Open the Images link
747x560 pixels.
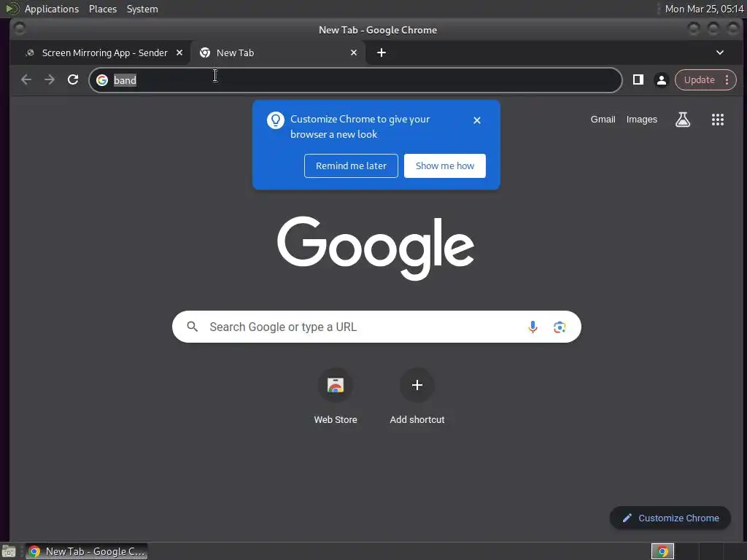[642, 120]
